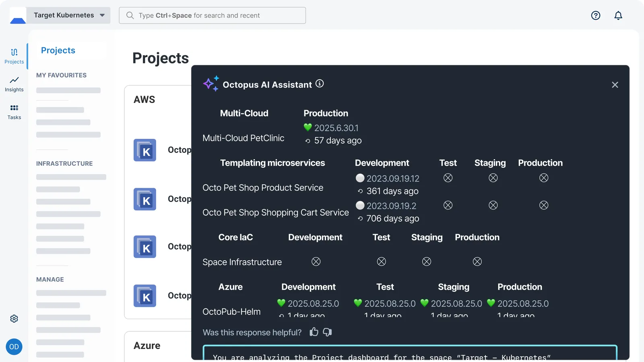The height and width of the screenshot is (362, 644).
Task: Click the Octopus AI Assistant info icon
Action: click(320, 83)
